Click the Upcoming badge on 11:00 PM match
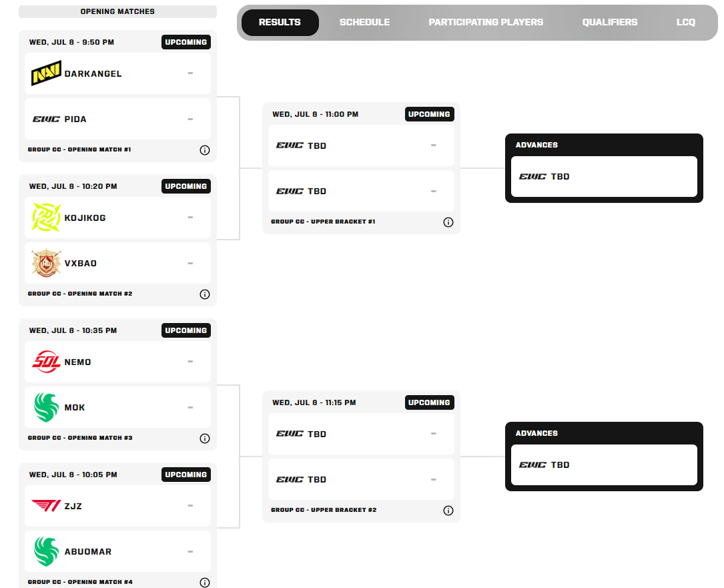This screenshot has width=724, height=588. click(x=430, y=114)
